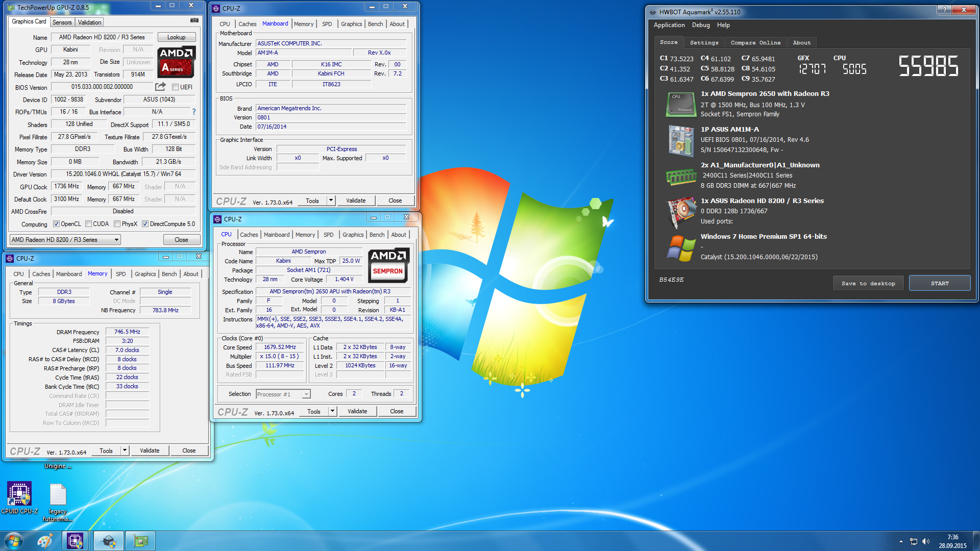Toggle the CUDA checkbox
Viewport: 980px width, 551px height.
[89, 224]
